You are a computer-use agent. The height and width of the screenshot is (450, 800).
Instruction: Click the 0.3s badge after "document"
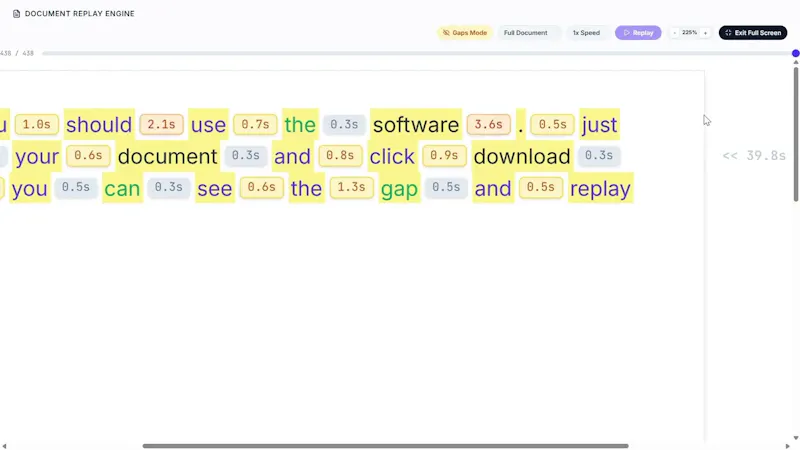(x=245, y=156)
